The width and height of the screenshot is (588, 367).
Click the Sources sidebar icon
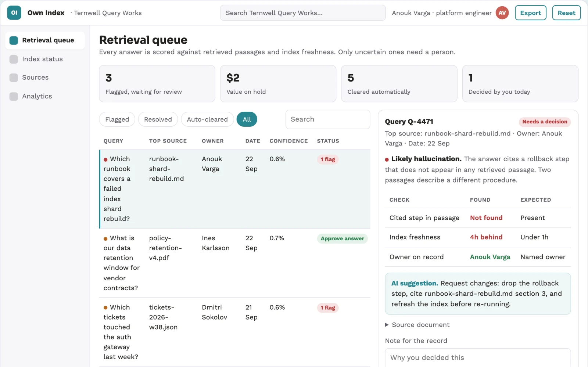click(x=14, y=78)
